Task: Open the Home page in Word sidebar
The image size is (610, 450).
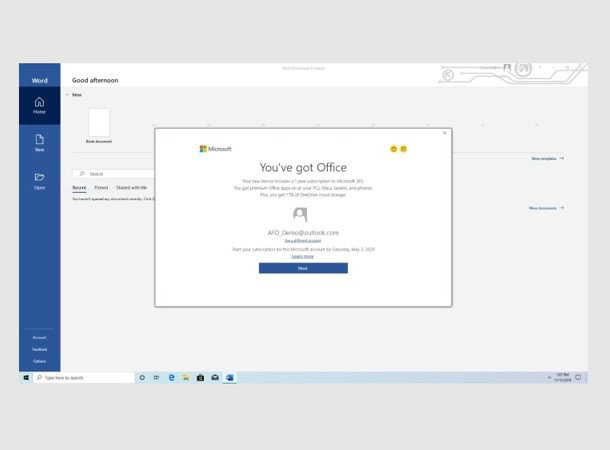Action: pyautogui.click(x=39, y=105)
